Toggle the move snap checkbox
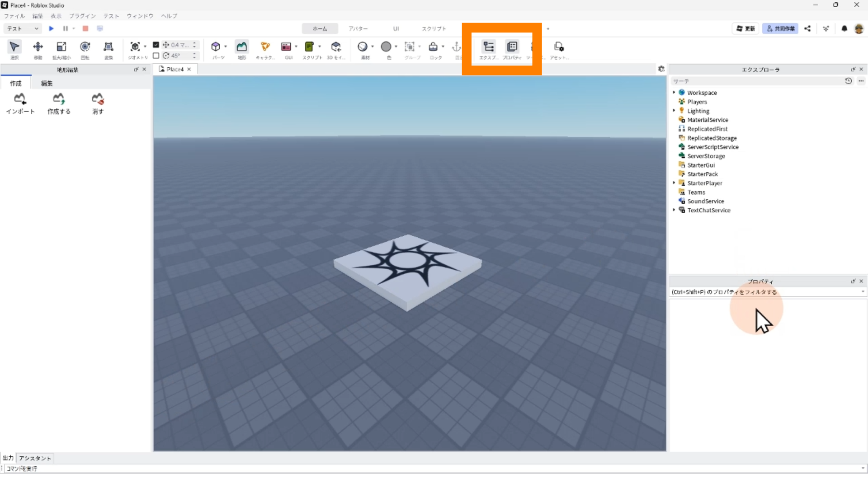Screen dimensions: 868x488 (x=156, y=45)
